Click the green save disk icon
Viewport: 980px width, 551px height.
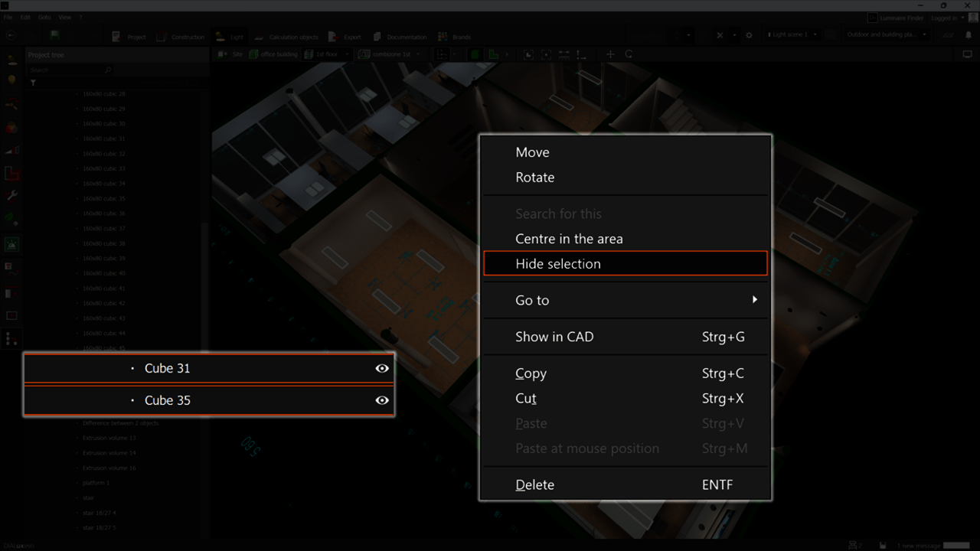click(x=54, y=34)
